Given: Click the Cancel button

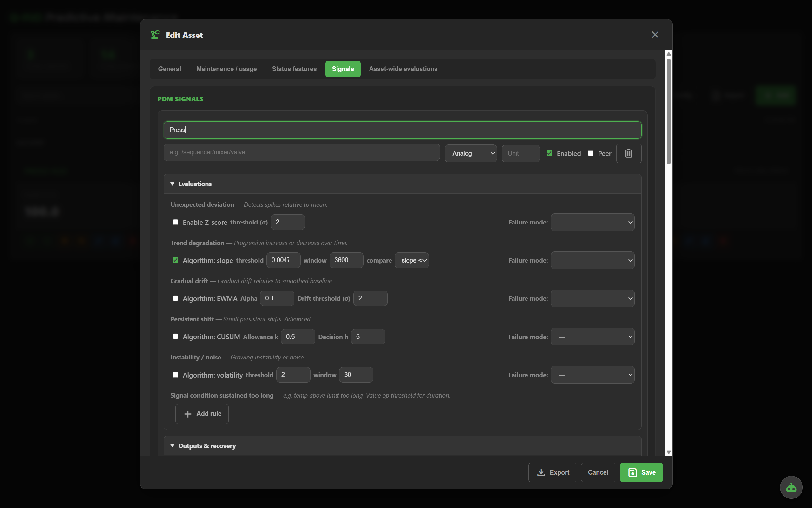Looking at the screenshot, I should point(598,472).
